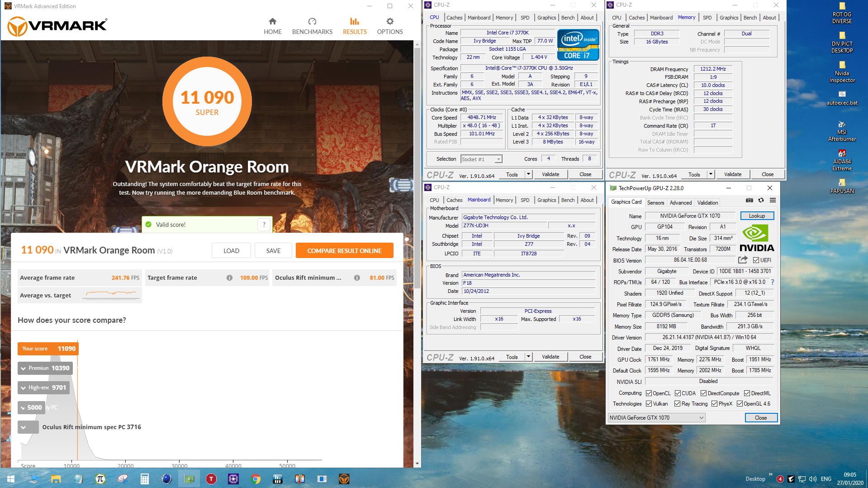Click GPU-Z refresh icon
Viewport: 868px width, 488px height.
(761, 200)
